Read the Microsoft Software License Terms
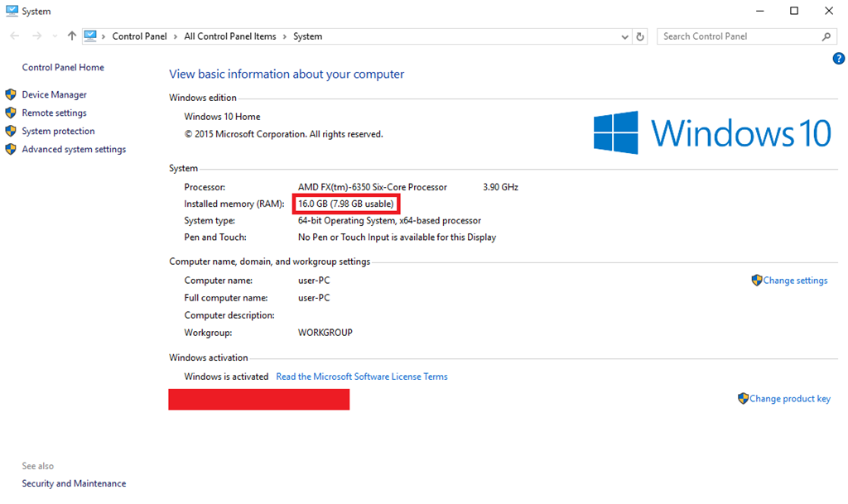 coord(362,377)
